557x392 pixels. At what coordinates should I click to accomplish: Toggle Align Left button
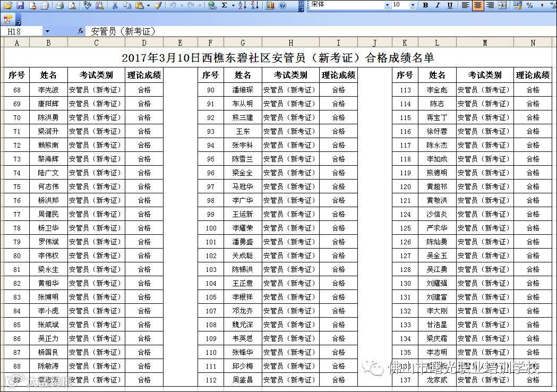[x=465, y=5]
